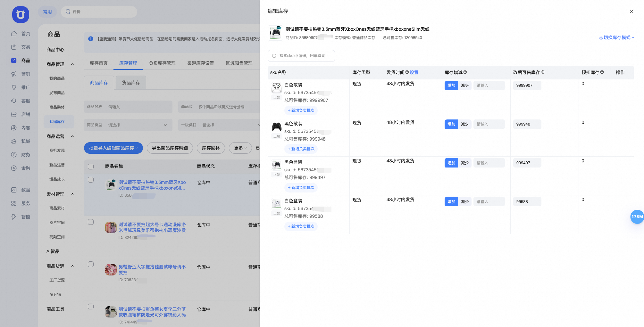The image size is (644, 327).
Task: Select 减少 for 黑色散装 sku
Action: click(465, 124)
